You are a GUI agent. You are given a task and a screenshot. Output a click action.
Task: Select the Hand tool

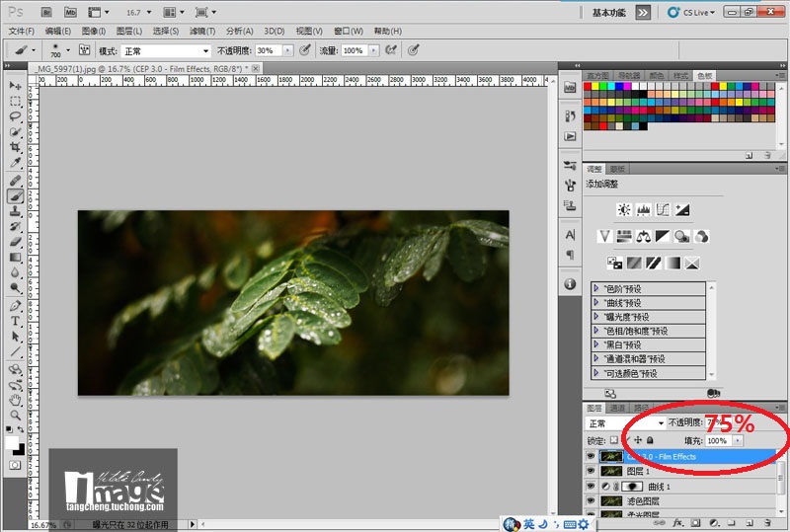coord(15,401)
